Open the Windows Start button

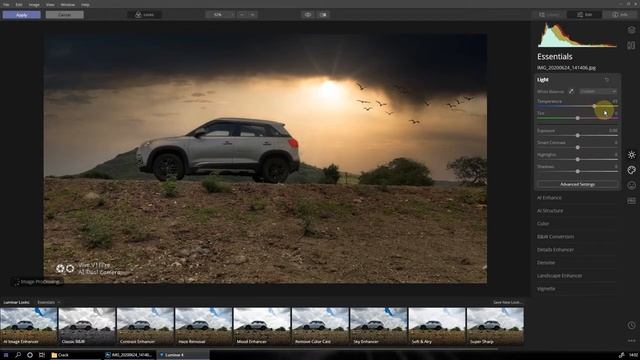click(6, 355)
